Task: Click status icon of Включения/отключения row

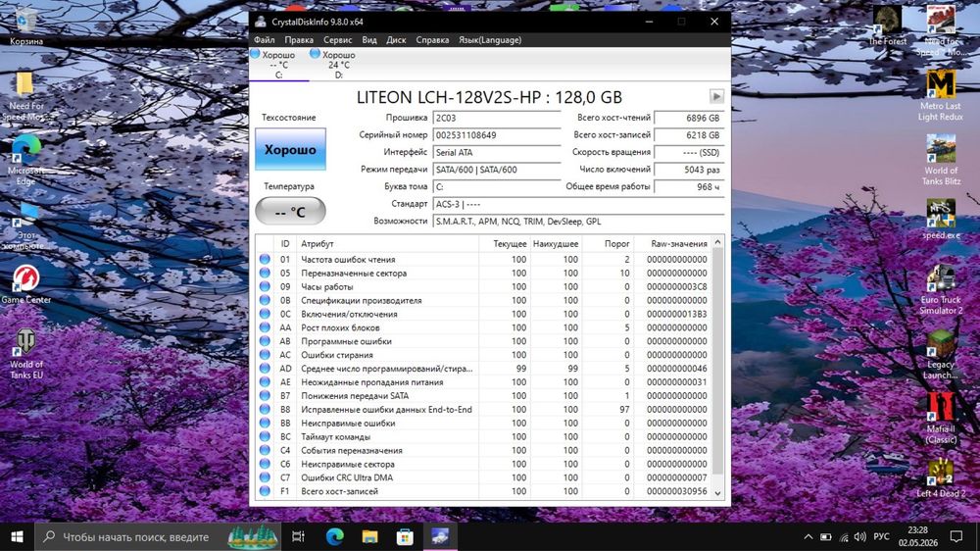Action: (265, 314)
